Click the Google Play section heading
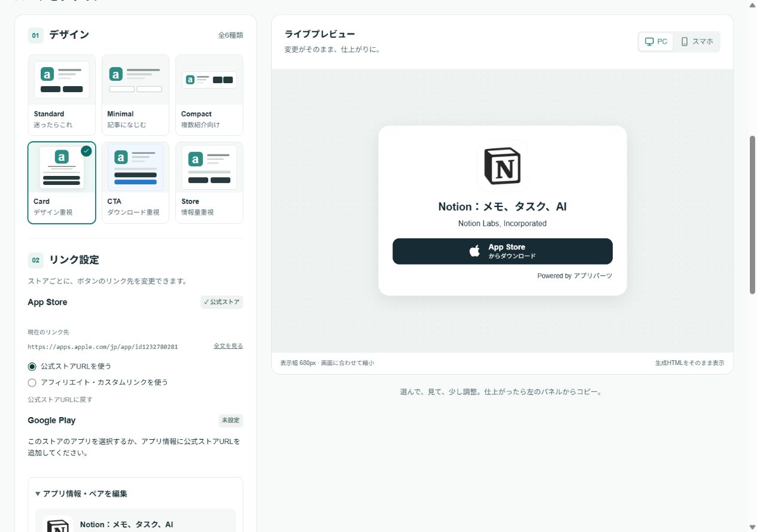 coord(51,421)
